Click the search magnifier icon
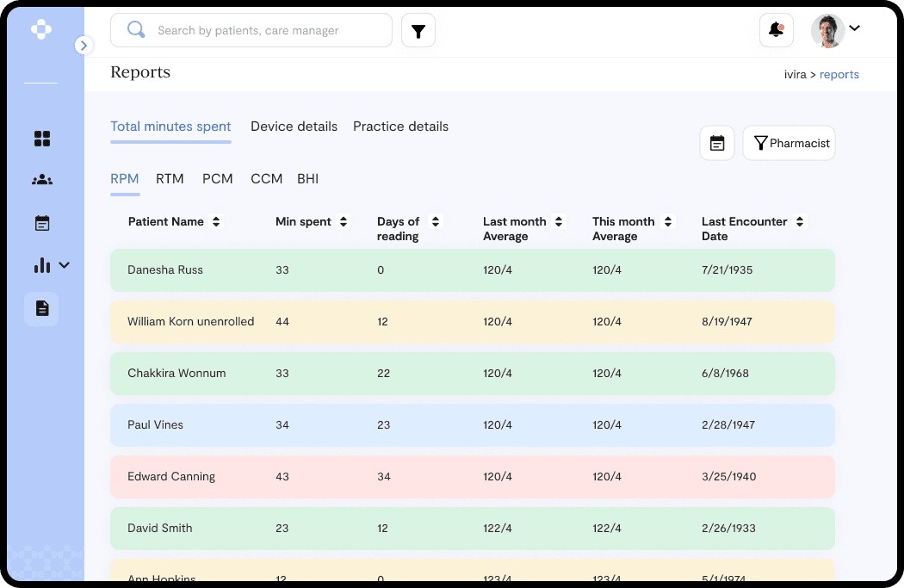The height and width of the screenshot is (588, 904). (136, 29)
